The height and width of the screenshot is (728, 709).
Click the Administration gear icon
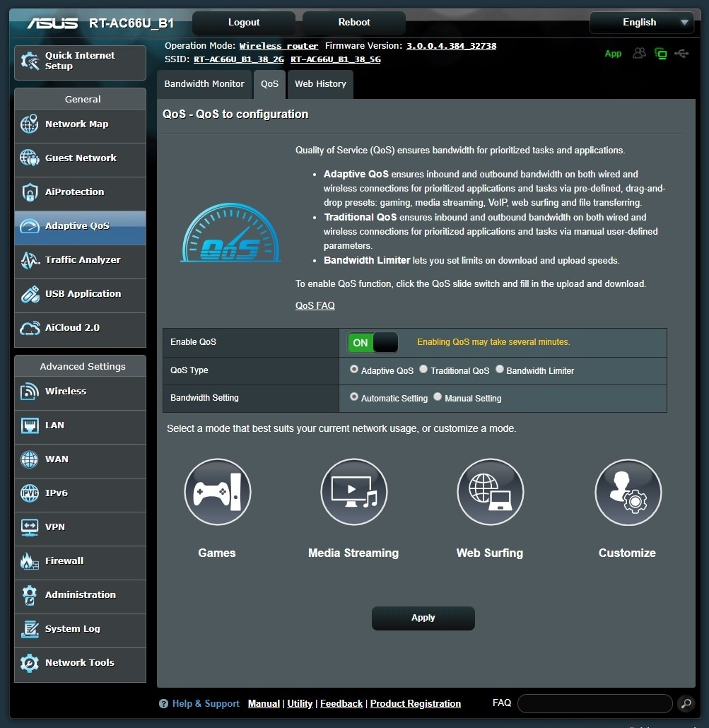tap(29, 594)
